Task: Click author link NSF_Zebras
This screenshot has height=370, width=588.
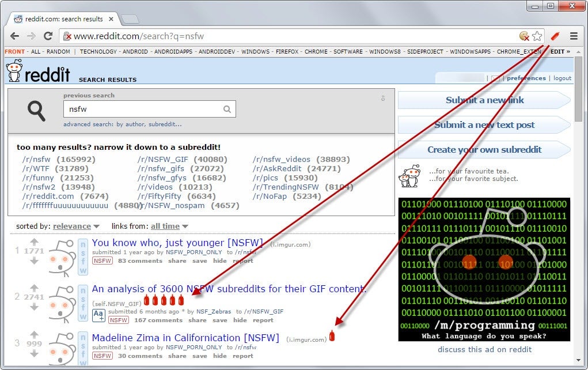Action: pyautogui.click(x=214, y=311)
